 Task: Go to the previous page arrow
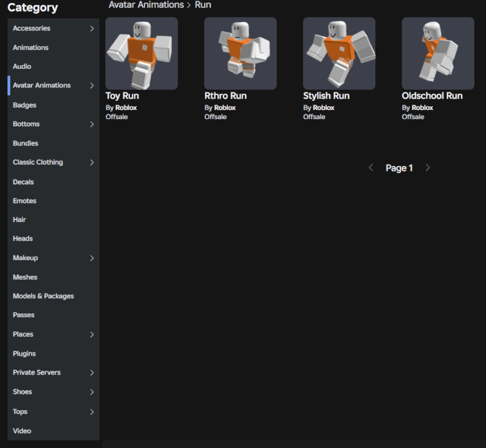[371, 168]
